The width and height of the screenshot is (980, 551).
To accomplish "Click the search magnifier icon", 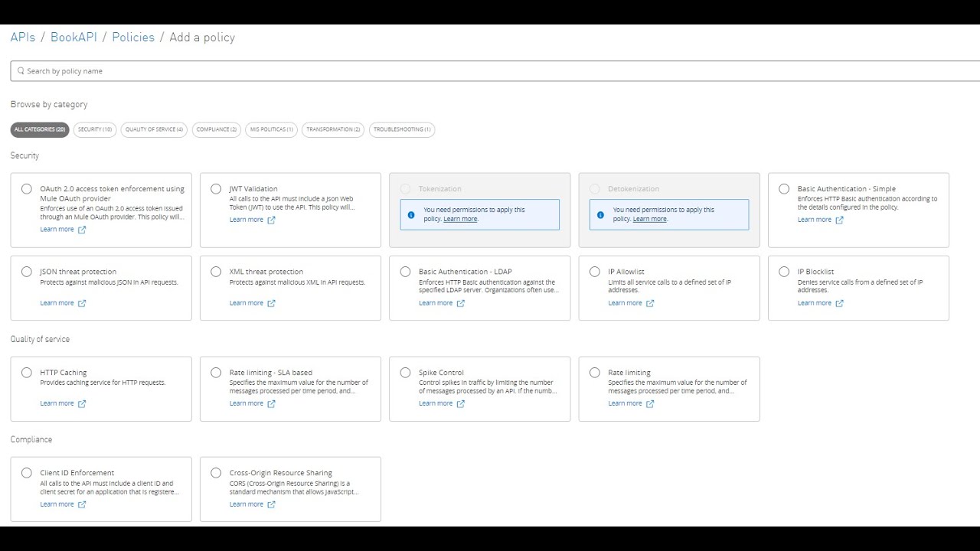I will click(21, 71).
